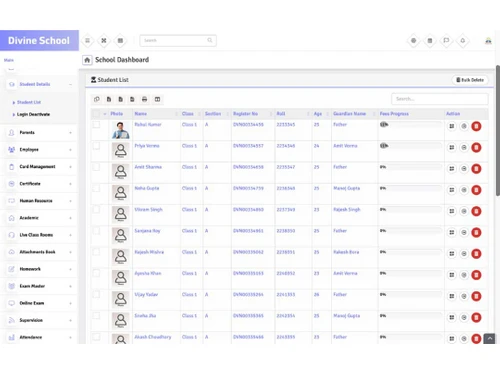Click the Print icon above table
Viewport: 500px width, 375px height.
[144, 99]
